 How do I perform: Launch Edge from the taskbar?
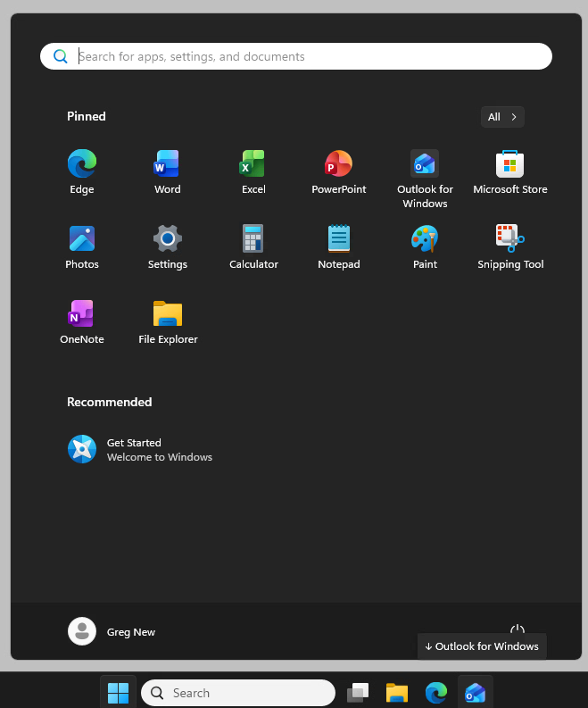pyautogui.click(x=436, y=693)
